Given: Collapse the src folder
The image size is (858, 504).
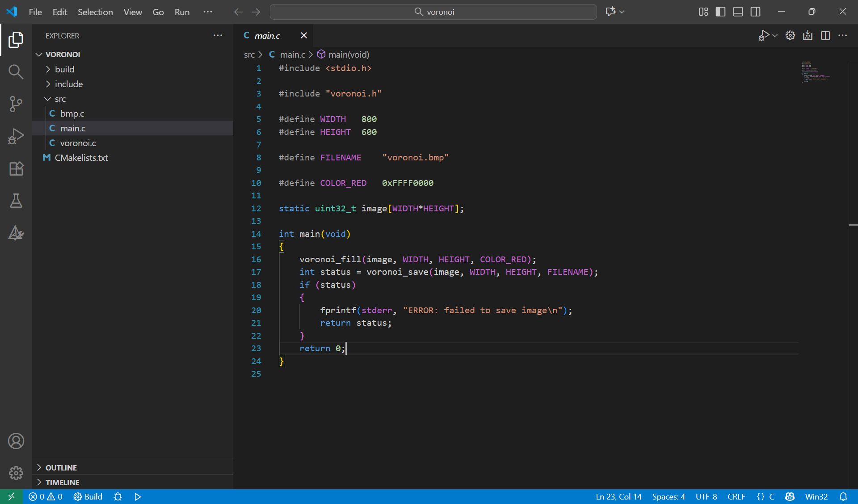Looking at the screenshot, I should 60,99.
